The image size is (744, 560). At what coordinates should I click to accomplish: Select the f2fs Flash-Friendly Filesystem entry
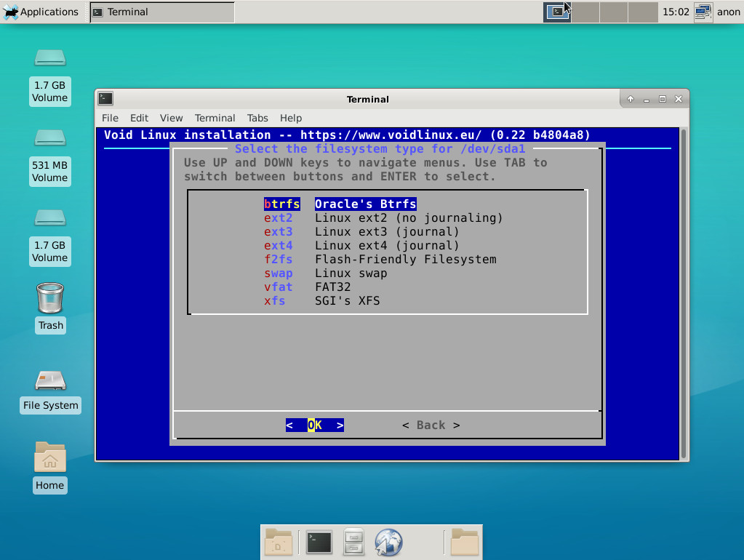click(380, 259)
